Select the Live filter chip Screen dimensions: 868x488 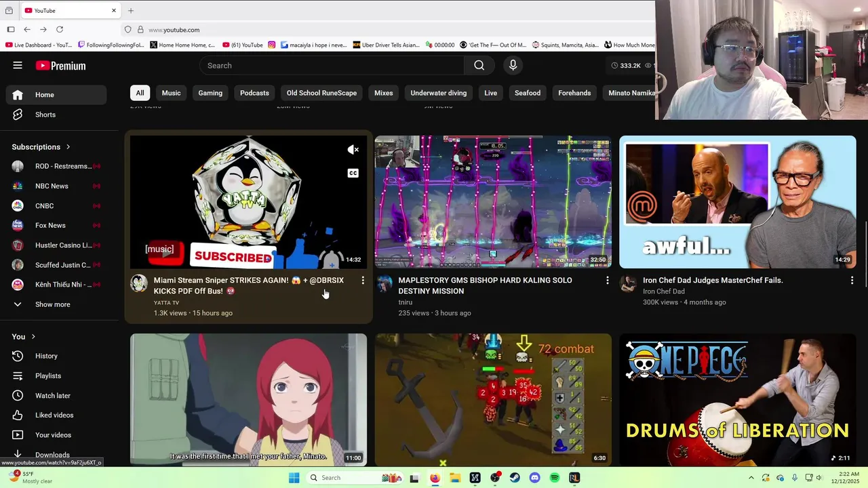[x=490, y=93]
